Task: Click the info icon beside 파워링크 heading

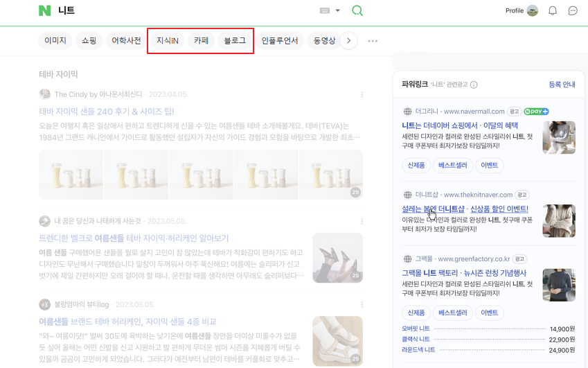Action: pyautogui.click(x=474, y=85)
